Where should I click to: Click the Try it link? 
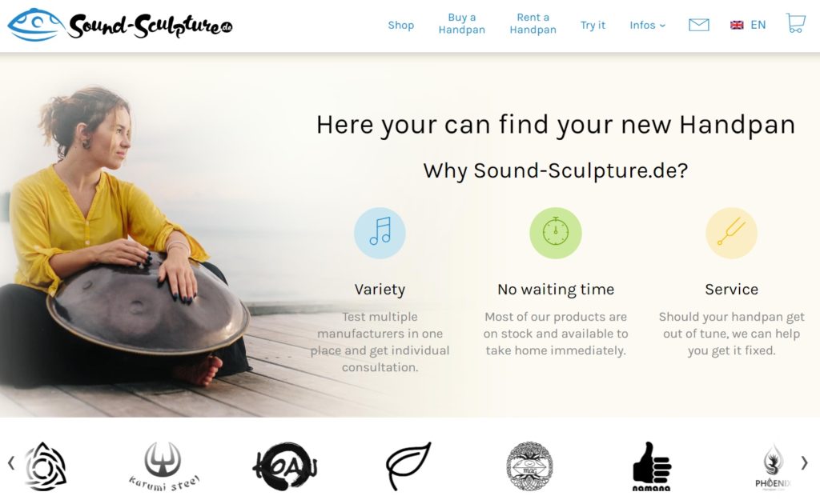(593, 25)
